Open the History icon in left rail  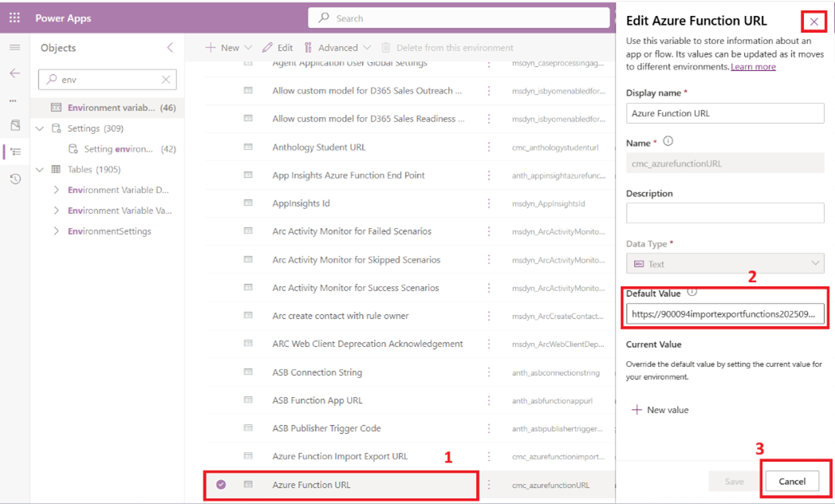tap(14, 179)
